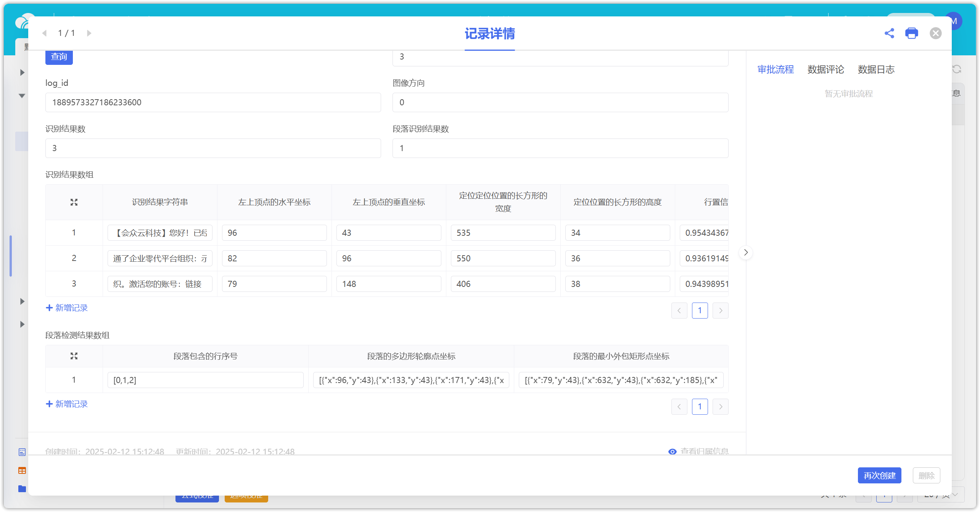Viewport: 980px width, 512px height.
Task: Click the share icon in the header
Action: click(889, 33)
